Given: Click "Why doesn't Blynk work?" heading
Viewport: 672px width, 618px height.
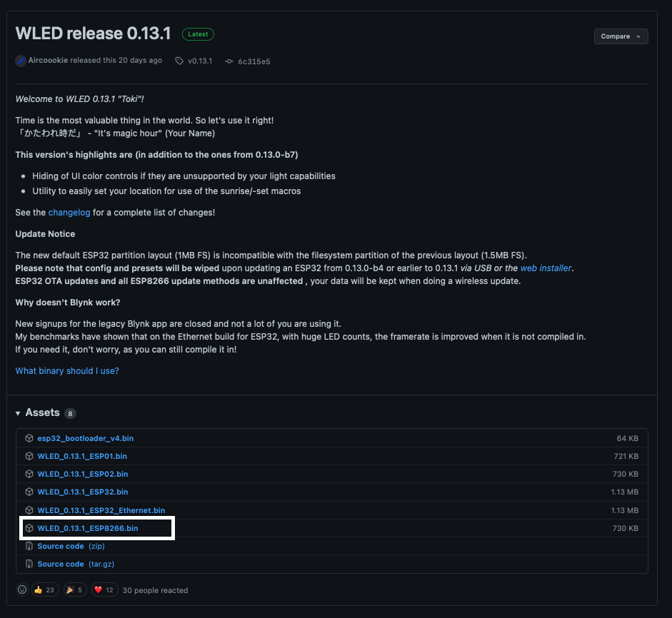Looking at the screenshot, I should pos(68,303).
